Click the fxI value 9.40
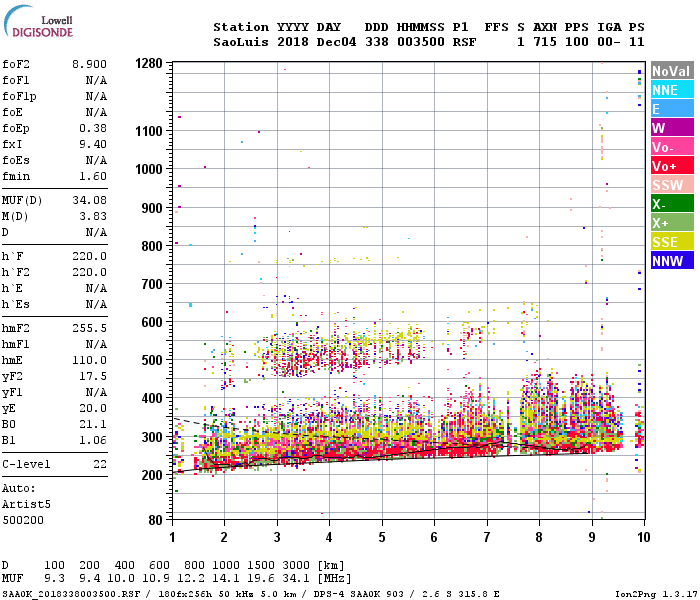 pyautogui.click(x=93, y=144)
